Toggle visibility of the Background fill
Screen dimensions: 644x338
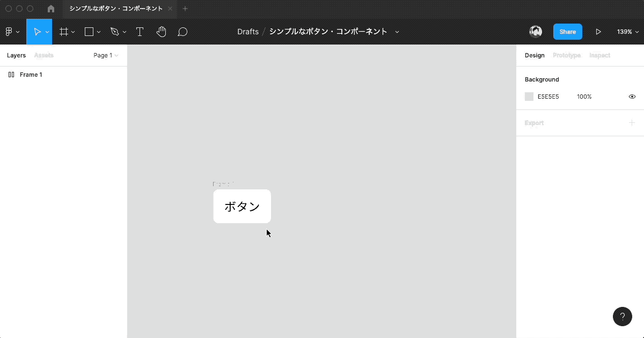click(x=632, y=97)
